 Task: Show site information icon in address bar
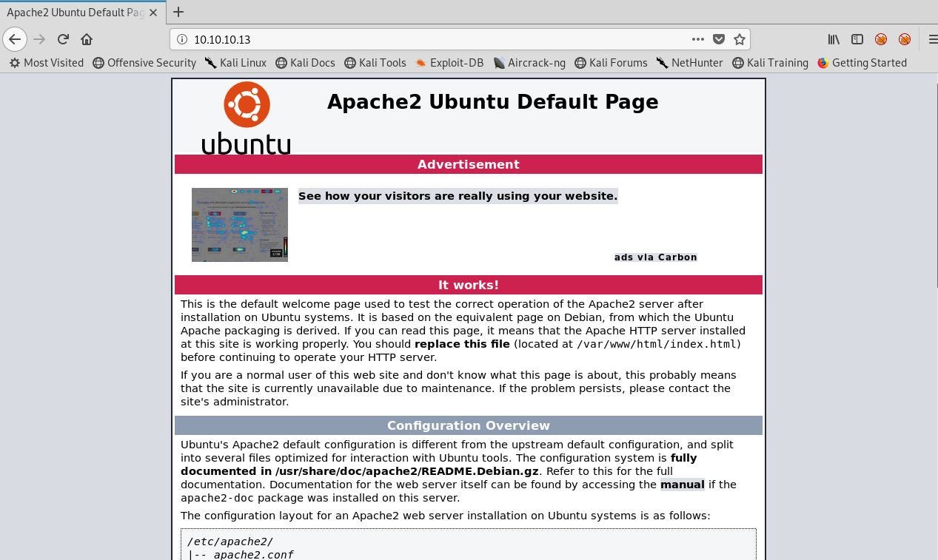coord(182,39)
